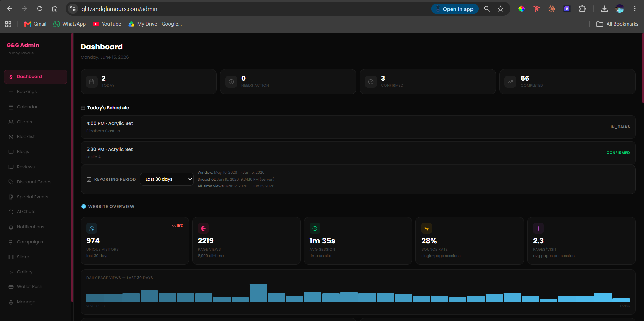The width and height of the screenshot is (644, 321).
Task: Click the Avg Session clock icon
Action: click(x=315, y=229)
